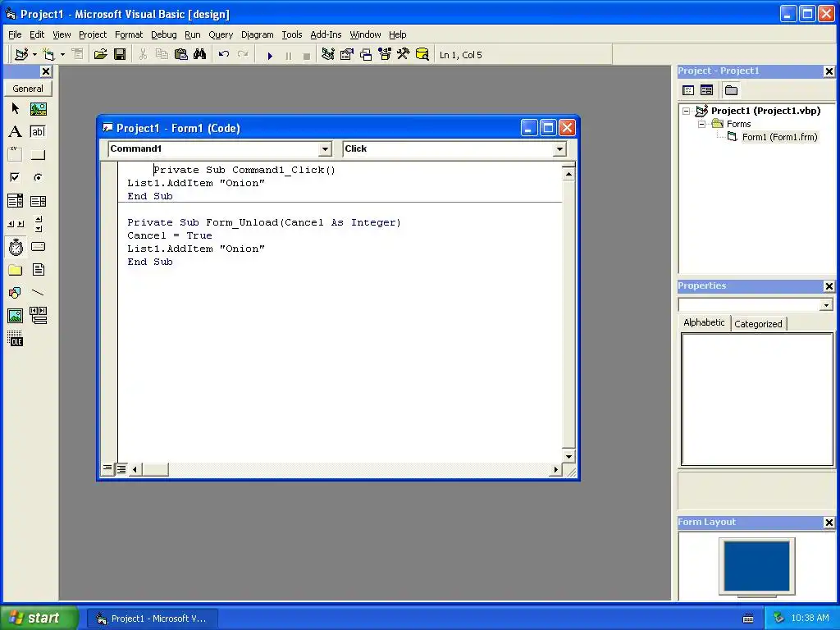Switch to Procedure View in code window
Viewport: 840px width, 630px height.
point(107,469)
